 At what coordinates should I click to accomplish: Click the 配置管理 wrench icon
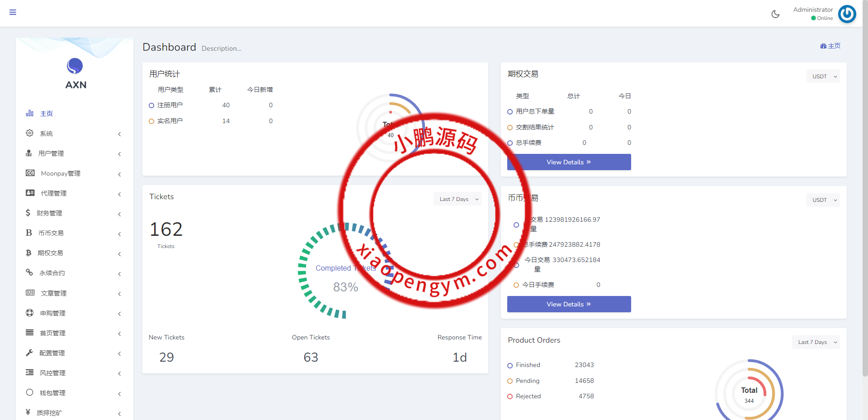click(29, 353)
